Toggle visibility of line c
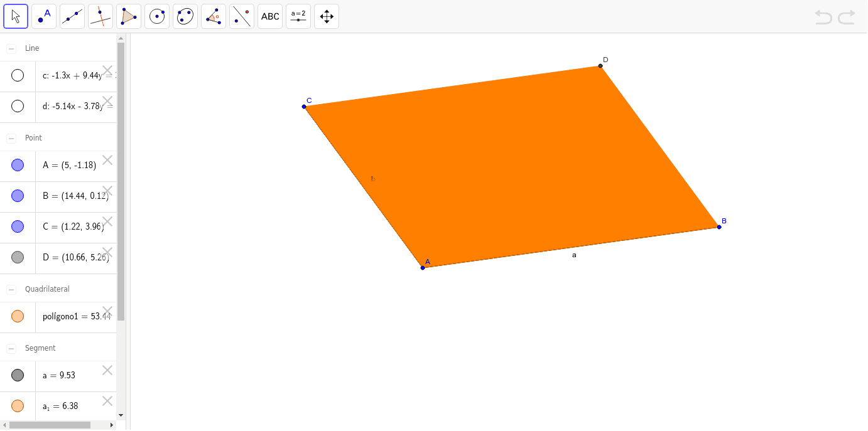 point(18,75)
